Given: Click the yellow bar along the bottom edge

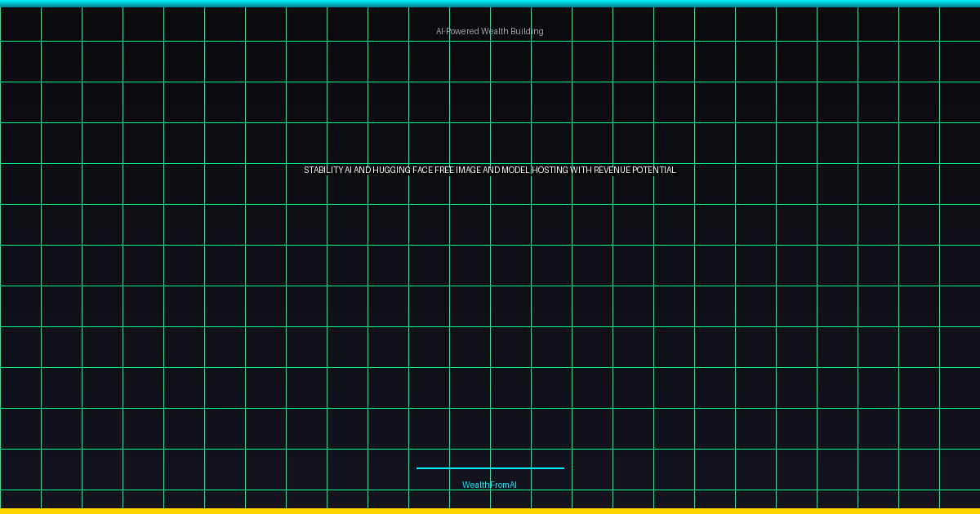Looking at the screenshot, I should (490, 511).
